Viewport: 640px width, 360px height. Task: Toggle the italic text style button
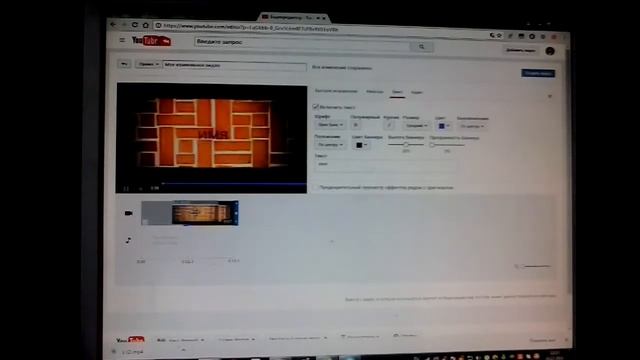coord(389,125)
